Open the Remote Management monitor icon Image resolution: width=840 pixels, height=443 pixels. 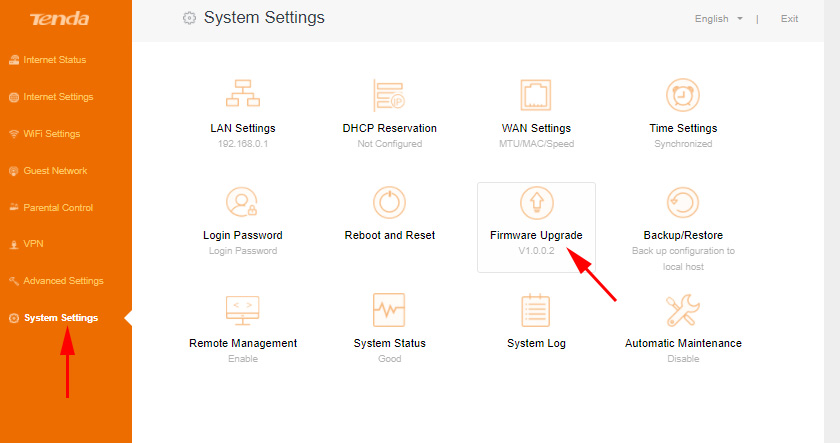[x=242, y=310]
